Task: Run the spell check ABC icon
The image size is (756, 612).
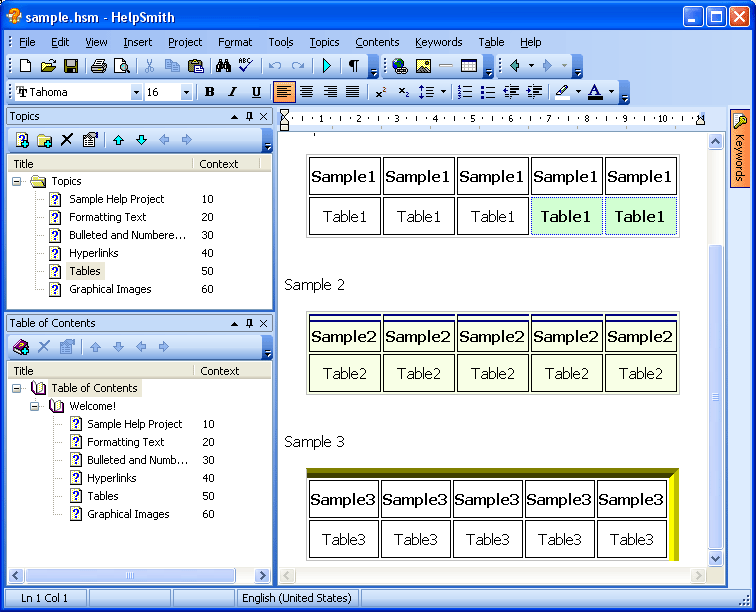Action: (x=245, y=66)
